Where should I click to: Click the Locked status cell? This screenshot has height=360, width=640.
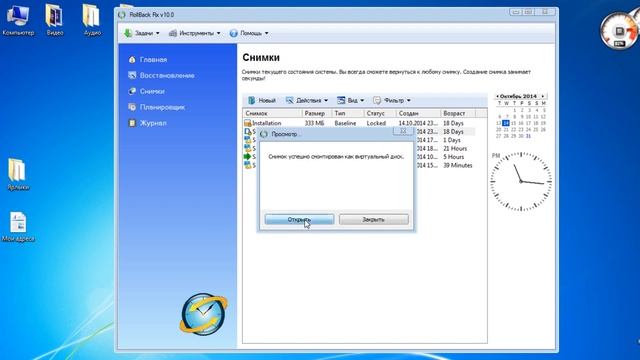pos(376,123)
